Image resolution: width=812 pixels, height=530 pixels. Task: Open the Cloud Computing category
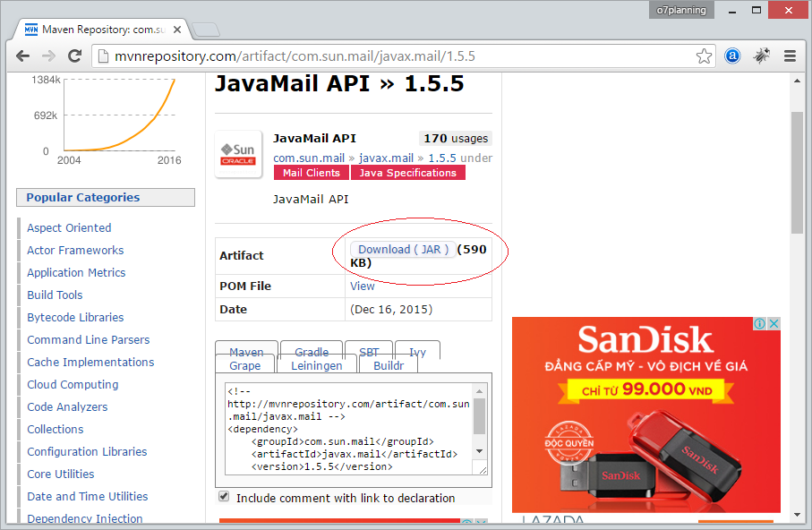click(73, 384)
